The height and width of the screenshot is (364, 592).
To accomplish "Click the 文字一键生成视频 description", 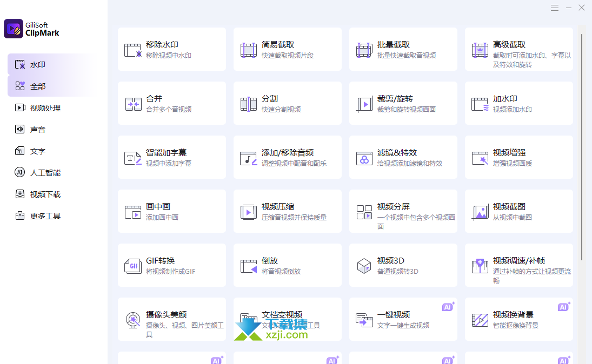I will tap(403, 325).
